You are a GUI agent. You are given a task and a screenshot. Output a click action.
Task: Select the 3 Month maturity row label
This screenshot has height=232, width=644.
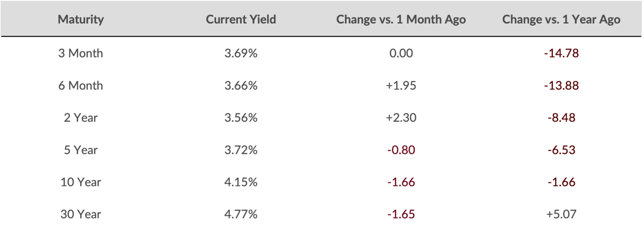pyautogui.click(x=81, y=53)
